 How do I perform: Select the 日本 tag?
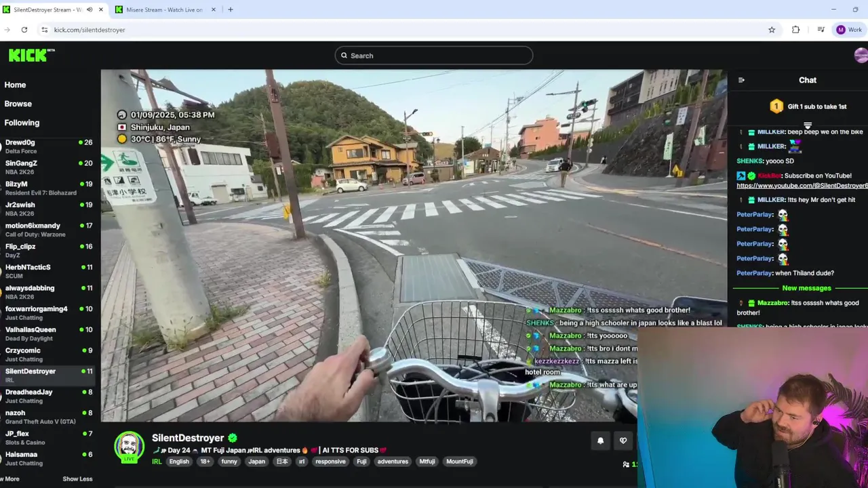point(282,462)
